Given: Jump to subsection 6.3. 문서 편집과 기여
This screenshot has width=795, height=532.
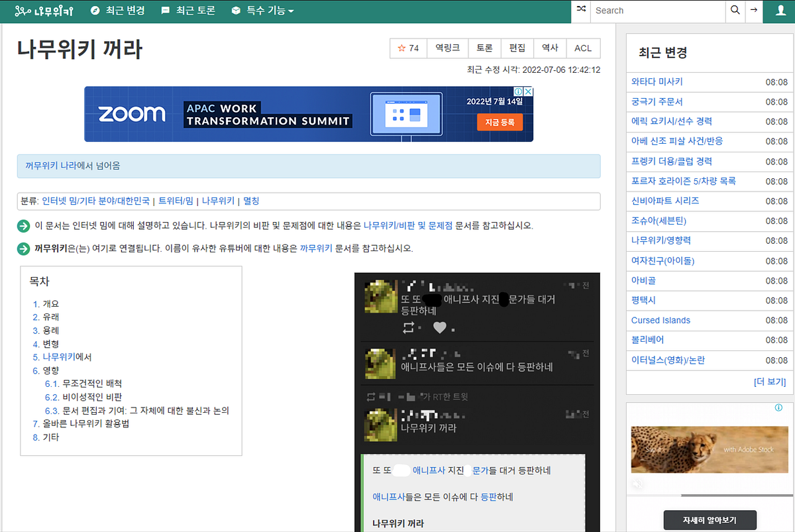Looking at the screenshot, I should tap(137, 411).
